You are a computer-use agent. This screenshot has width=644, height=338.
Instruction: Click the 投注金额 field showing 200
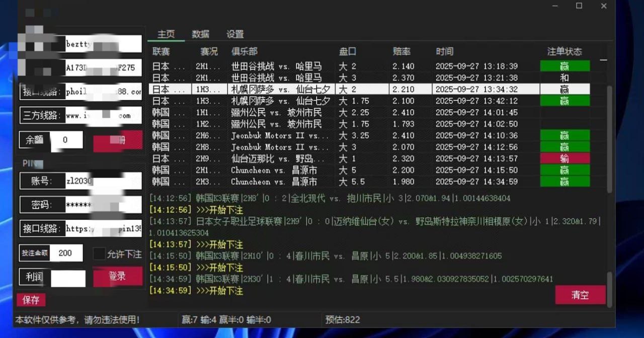tap(65, 253)
